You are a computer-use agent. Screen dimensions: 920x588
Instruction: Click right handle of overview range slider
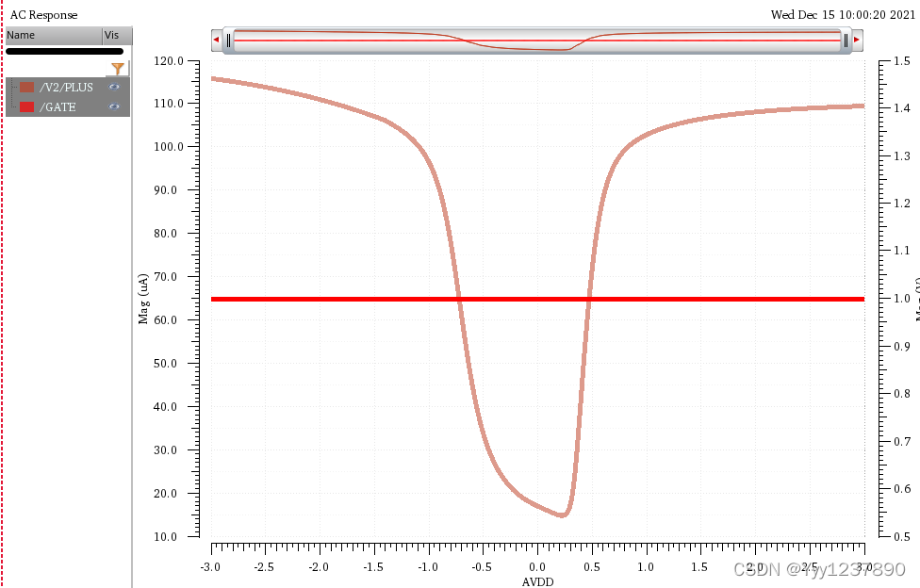846,40
